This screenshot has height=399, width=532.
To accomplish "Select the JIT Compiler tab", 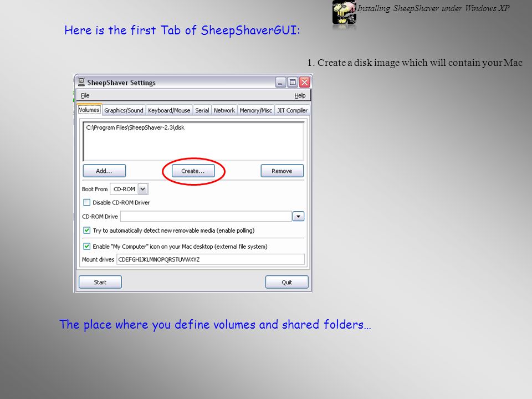I will (x=292, y=110).
